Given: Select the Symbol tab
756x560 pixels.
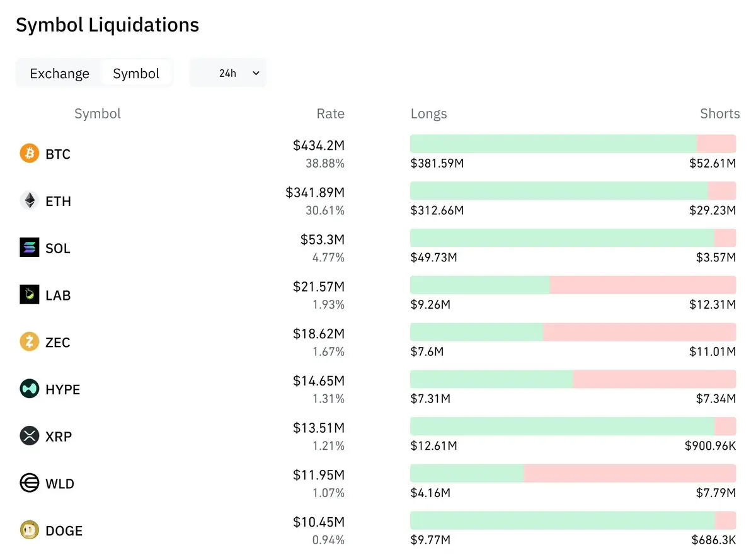Looking at the screenshot, I should (x=136, y=73).
